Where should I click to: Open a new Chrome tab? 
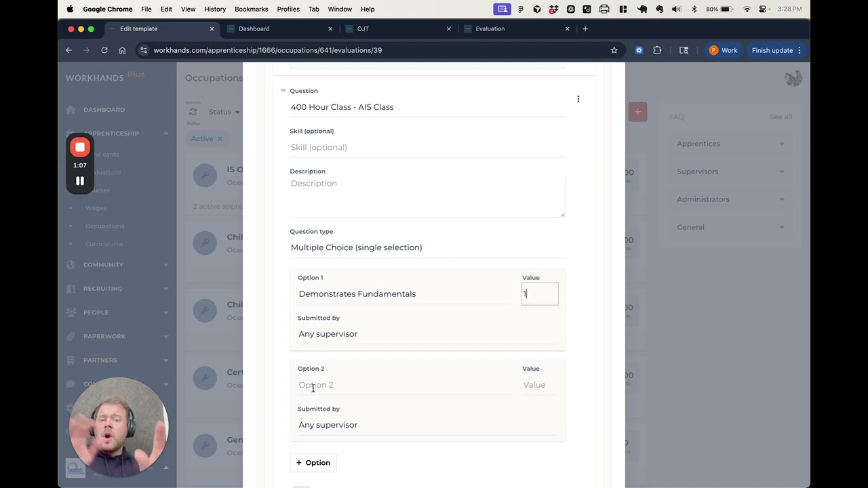pyautogui.click(x=585, y=29)
